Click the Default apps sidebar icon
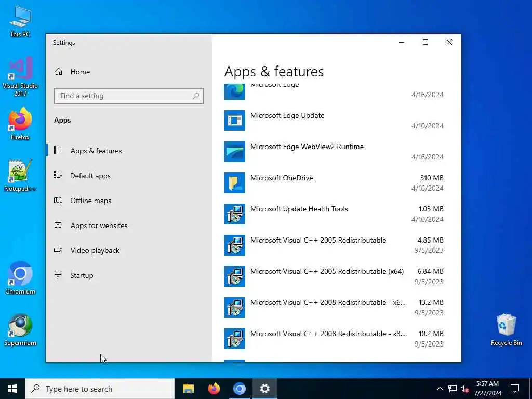 click(x=58, y=175)
